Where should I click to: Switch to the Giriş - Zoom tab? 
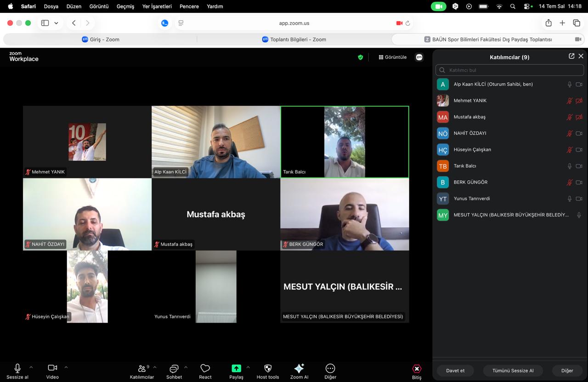tap(101, 40)
